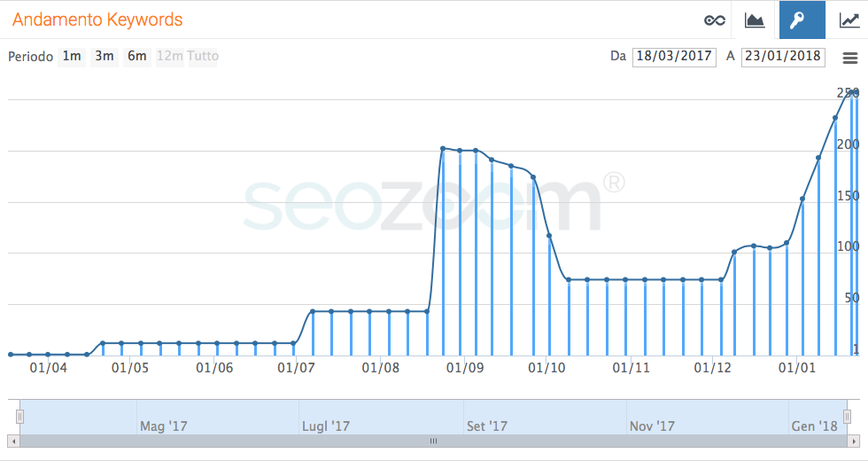Edit the Da start date field
Viewport: 868px width, 461px height.
click(x=674, y=57)
